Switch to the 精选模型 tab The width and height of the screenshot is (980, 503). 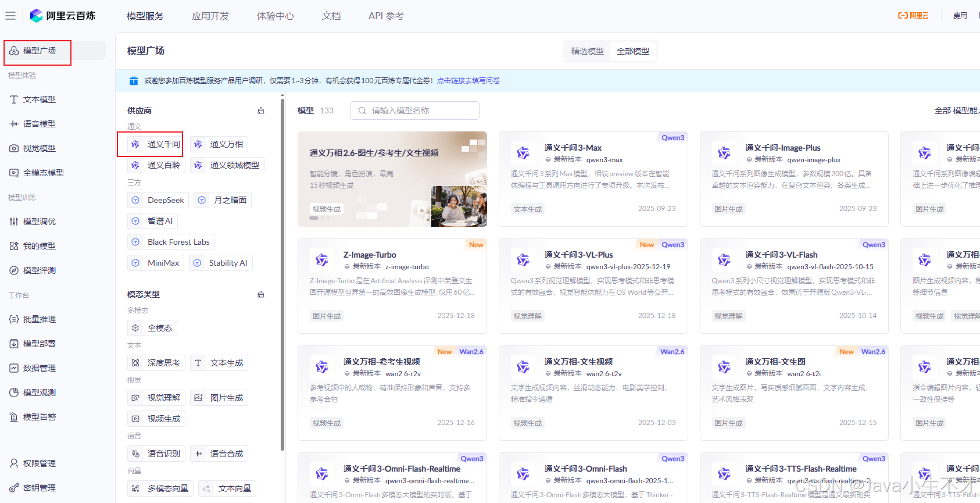588,51
